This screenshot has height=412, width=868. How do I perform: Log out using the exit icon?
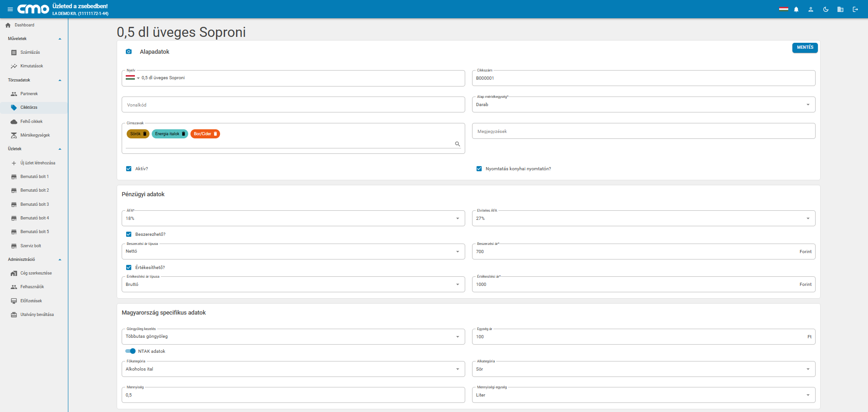[x=855, y=9]
